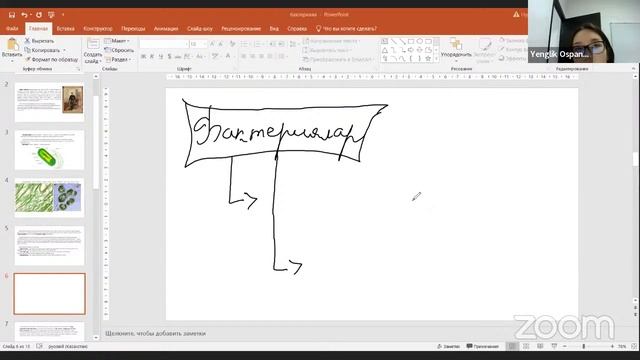Open the Справка ribbon tab

(x=297, y=29)
